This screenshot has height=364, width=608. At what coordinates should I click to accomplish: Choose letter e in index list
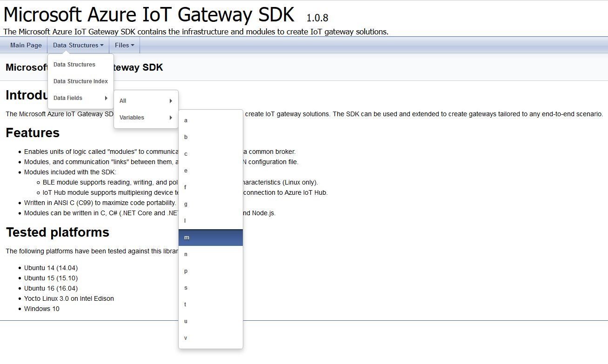click(x=211, y=171)
